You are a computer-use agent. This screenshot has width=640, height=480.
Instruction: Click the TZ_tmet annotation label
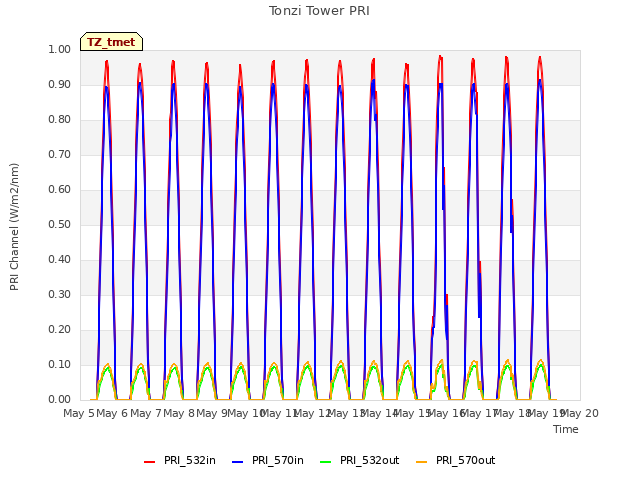click(111, 42)
